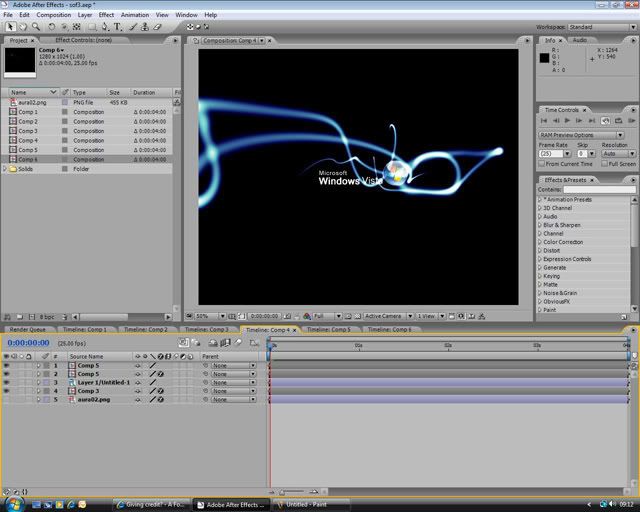640x512 pixels.
Task: Show the aura02.png layer in timeline
Action: [6, 400]
